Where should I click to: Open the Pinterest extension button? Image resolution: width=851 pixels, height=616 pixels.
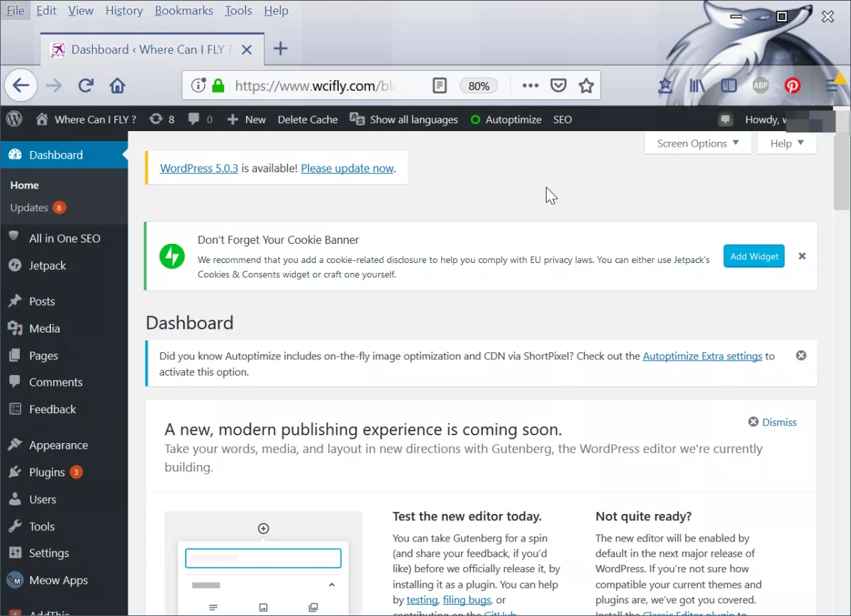point(793,86)
